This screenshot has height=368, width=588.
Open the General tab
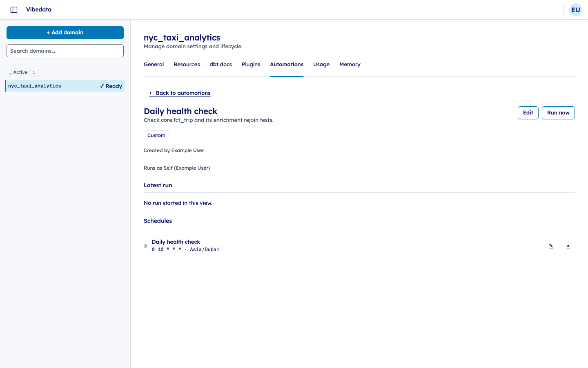pyautogui.click(x=154, y=65)
